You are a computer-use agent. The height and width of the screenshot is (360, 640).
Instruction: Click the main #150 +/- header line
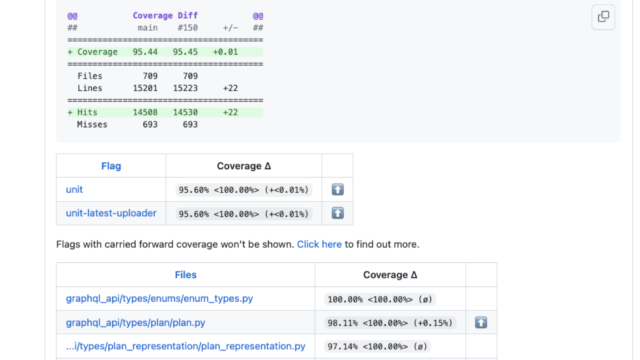coord(165,28)
